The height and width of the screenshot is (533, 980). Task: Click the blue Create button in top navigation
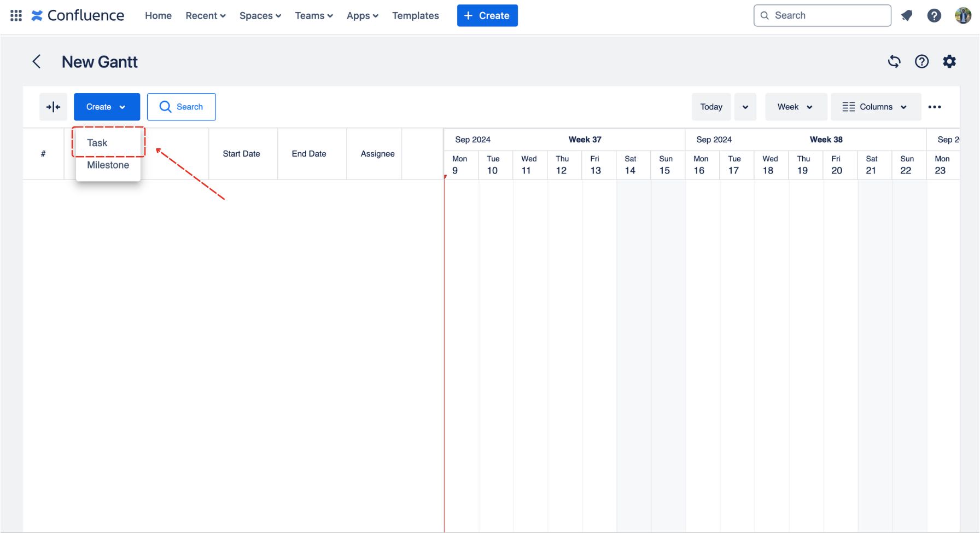[487, 15]
